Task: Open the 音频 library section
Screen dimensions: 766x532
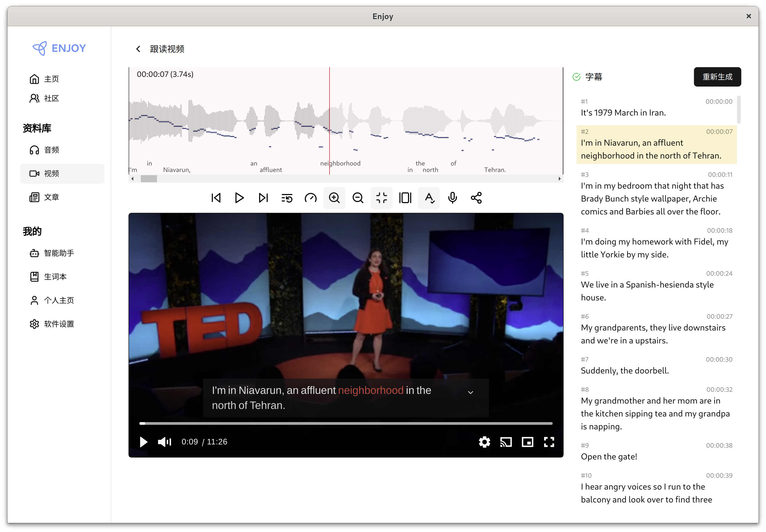Action: coord(52,150)
